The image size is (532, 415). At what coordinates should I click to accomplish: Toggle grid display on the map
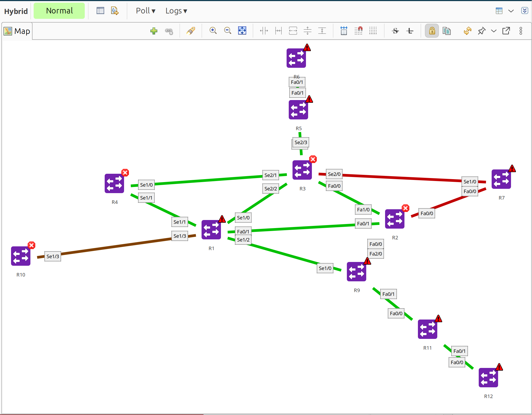[373, 31]
